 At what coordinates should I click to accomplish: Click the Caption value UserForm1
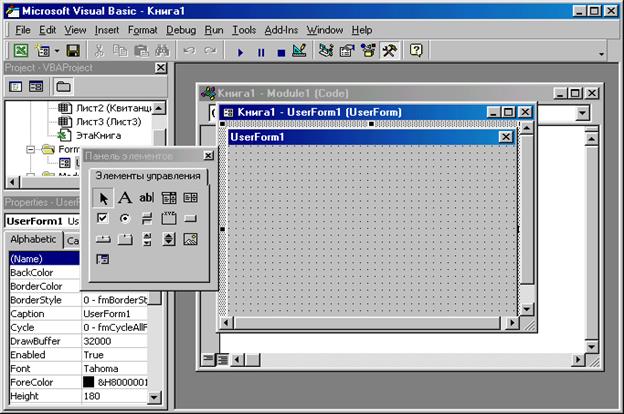pos(107,314)
